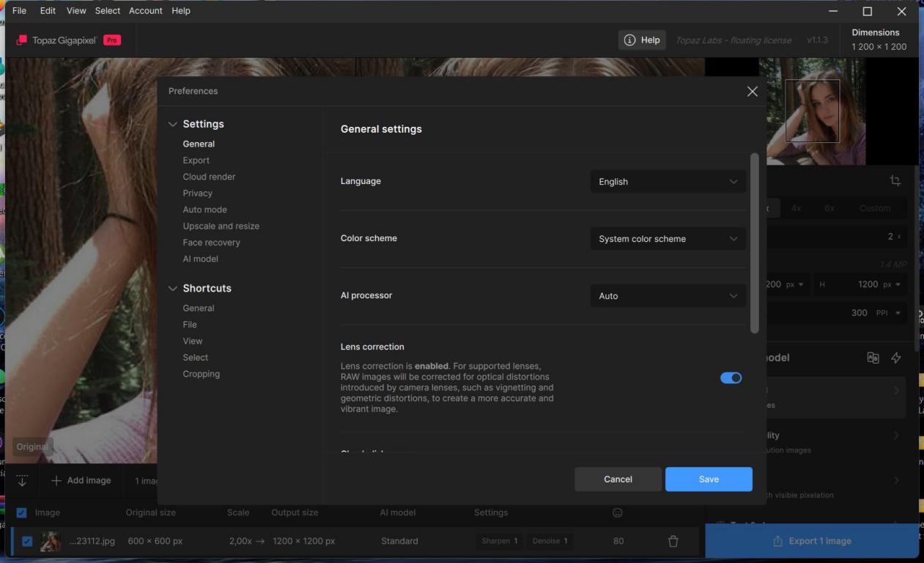The image size is (924, 563).
Task: Uncheck the select-all Image header checkbox
Action: pyautogui.click(x=21, y=512)
